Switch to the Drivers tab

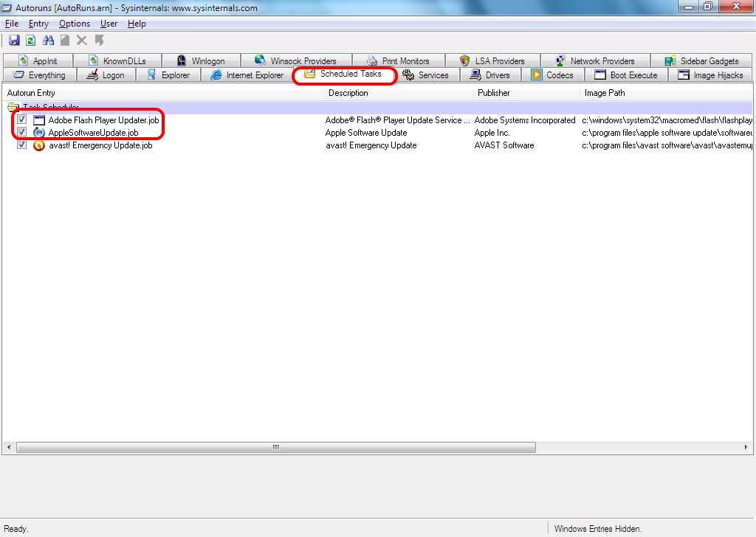pos(490,75)
